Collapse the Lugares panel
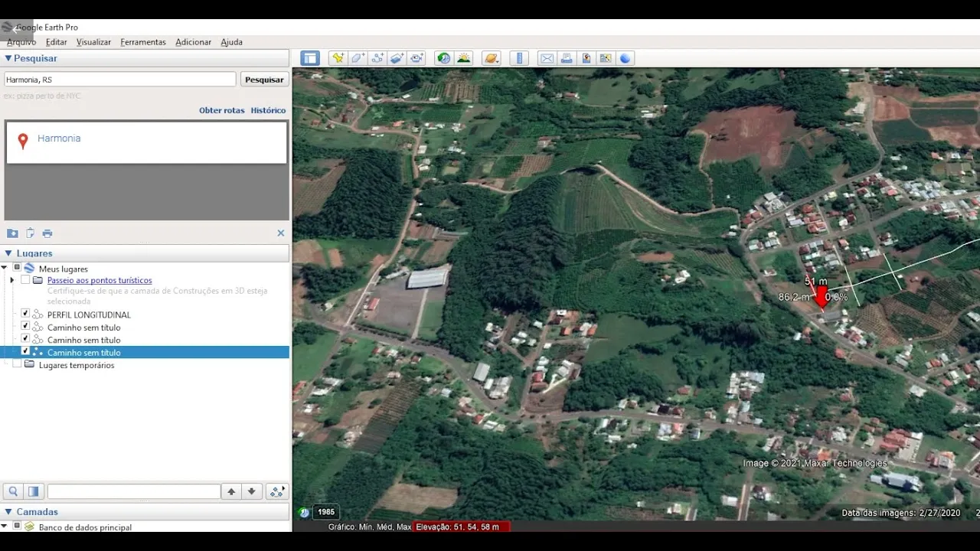This screenshot has height=551, width=980. pos(8,253)
